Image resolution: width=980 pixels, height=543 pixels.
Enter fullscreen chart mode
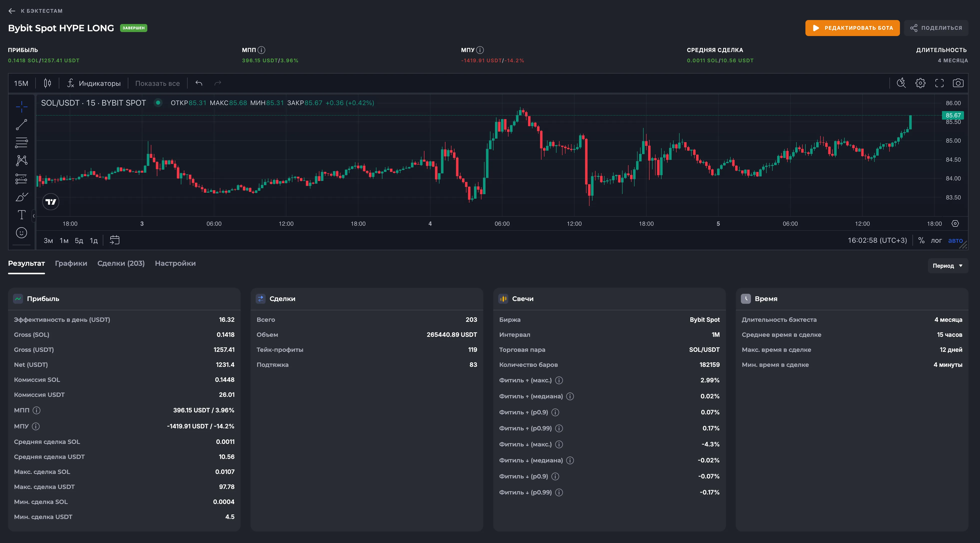click(x=939, y=83)
